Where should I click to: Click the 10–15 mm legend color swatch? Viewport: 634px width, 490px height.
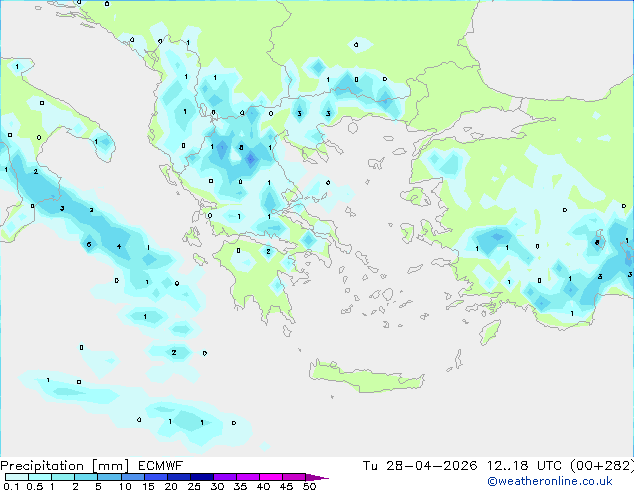pyautogui.click(x=132, y=477)
